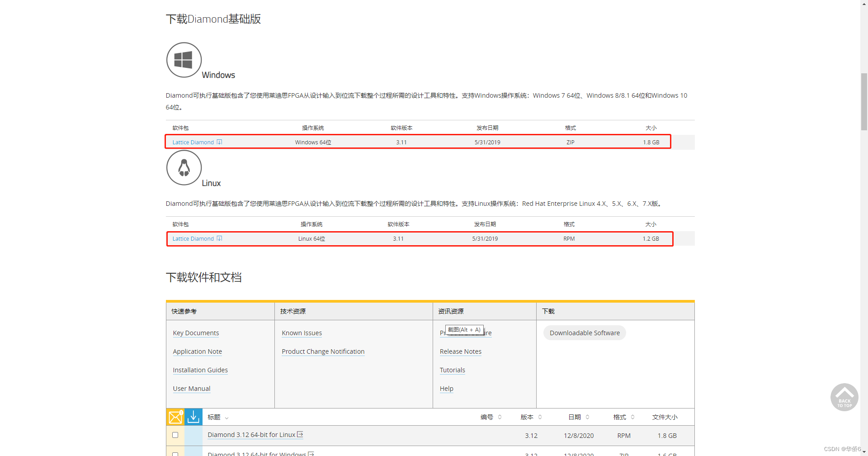The width and height of the screenshot is (868, 456).
Task: Click 3.11 version in Windows row
Action: (x=401, y=142)
